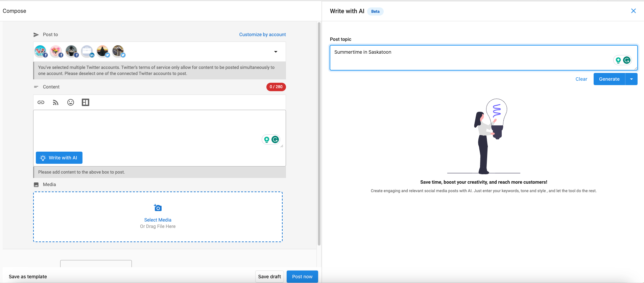644x283 pixels.
Task: Select LinkedIn briefcase account avatar
Action: point(87,51)
